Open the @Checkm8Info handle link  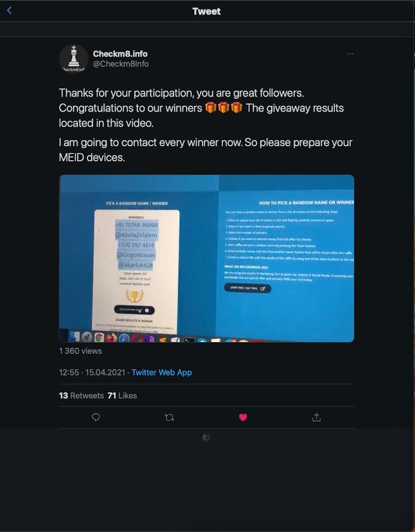pyautogui.click(x=121, y=64)
